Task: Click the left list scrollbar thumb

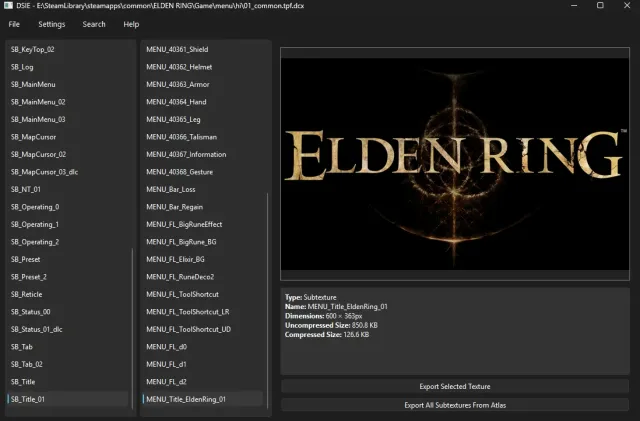Action: click(132, 328)
